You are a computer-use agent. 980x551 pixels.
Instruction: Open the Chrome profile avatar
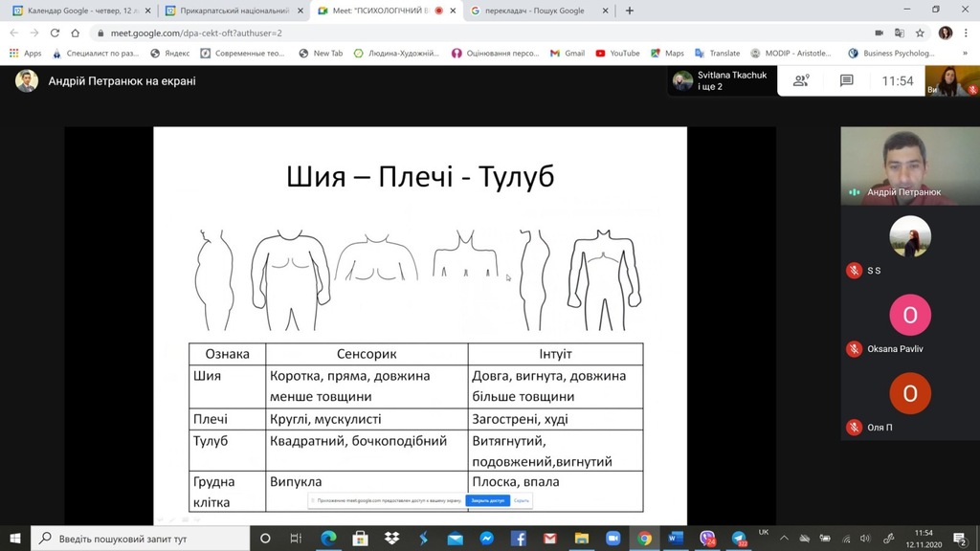point(945,33)
